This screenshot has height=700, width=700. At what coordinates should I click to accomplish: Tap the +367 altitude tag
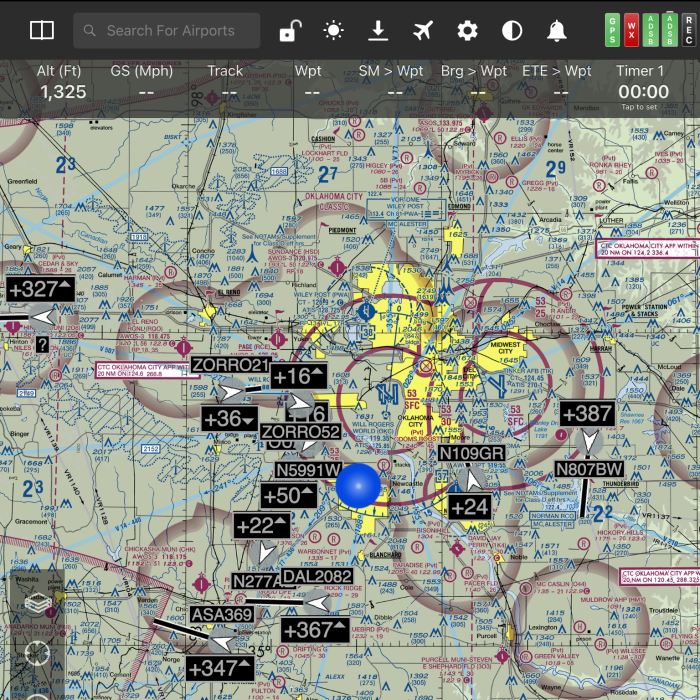click(315, 630)
